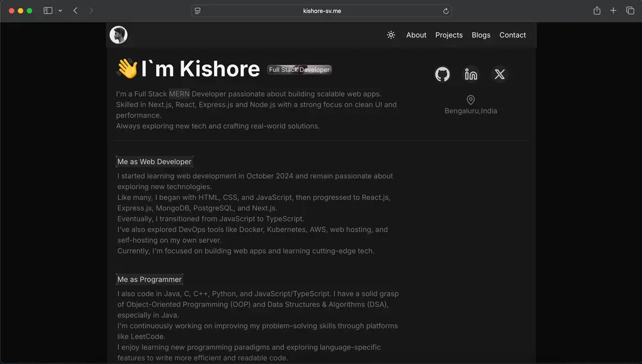Image resolution: width=642 pixels, height=364 pixels.
Task: Click the Bengaluru location pin icon
Action: (x=470, y=100)
